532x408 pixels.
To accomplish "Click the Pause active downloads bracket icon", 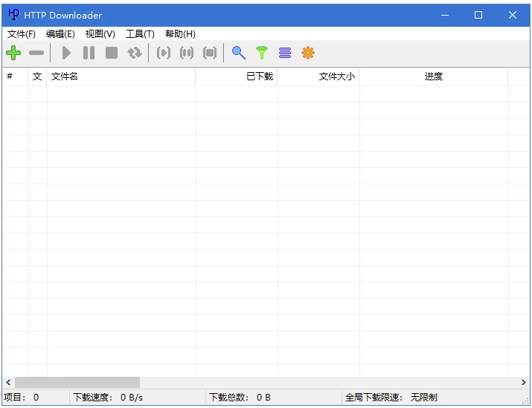I will coord(187,53).
